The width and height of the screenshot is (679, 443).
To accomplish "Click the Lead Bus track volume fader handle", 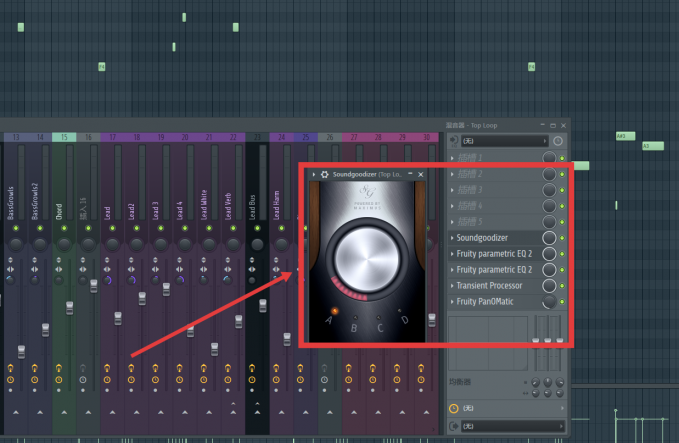I will 262,305.
